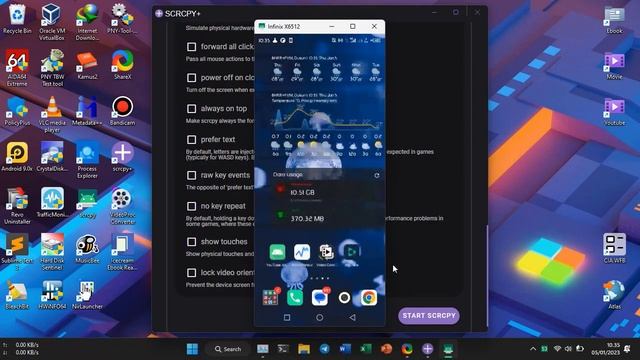Tap the camera icon in phone dock

pos(344,298)
